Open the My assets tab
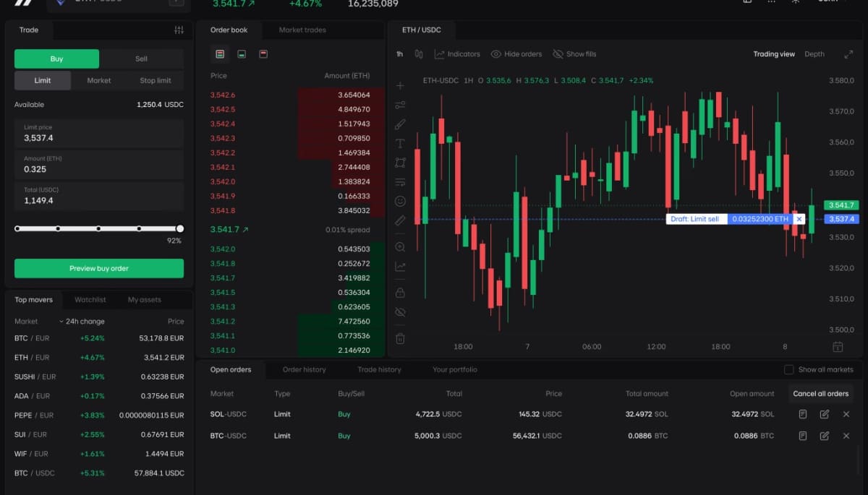This screenshot has width=868, height=495. (145, 300)
